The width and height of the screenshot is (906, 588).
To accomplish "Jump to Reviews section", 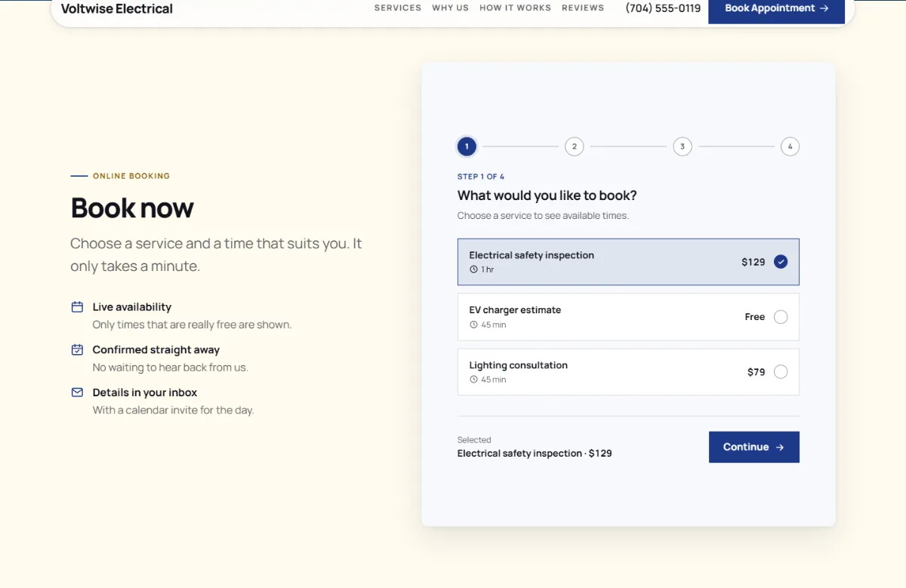I will pos(584,8).
